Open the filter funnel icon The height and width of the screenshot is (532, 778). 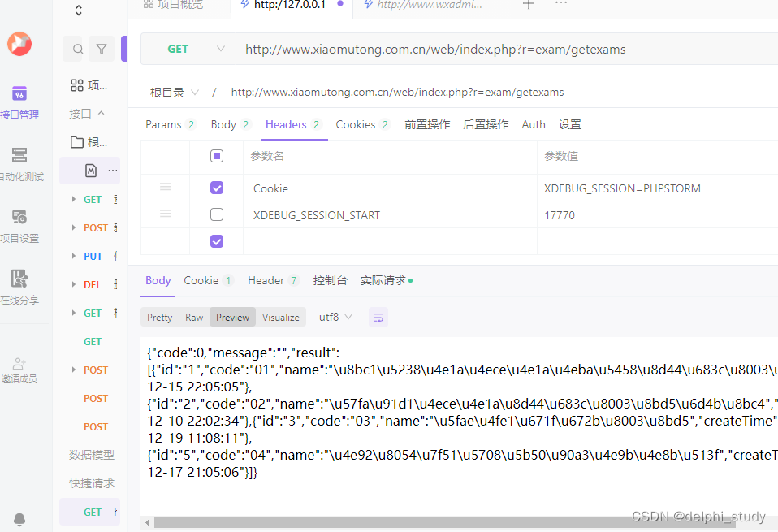[102, 48]
